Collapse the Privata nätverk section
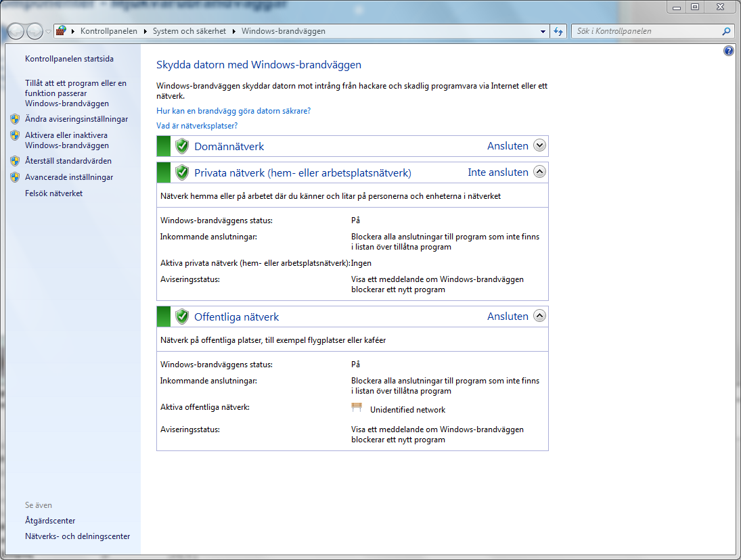This screenshot has width=741, height=560. pos(539,172)
